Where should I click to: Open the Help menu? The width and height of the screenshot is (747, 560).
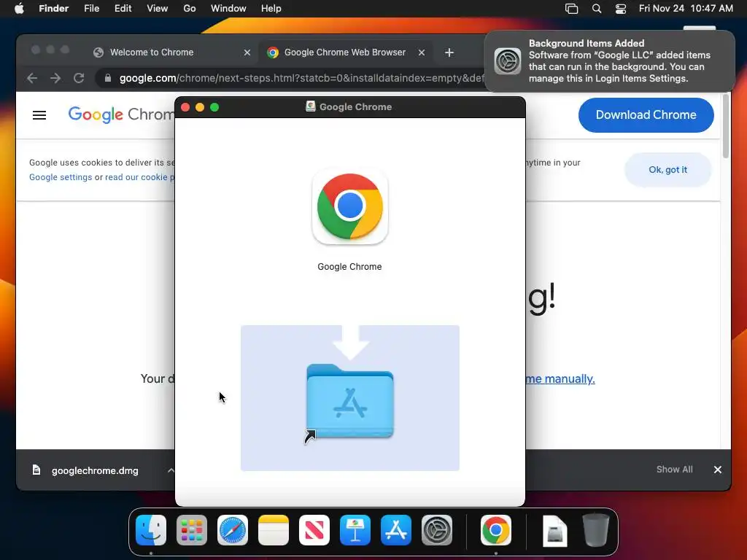[x=271, y=9]
